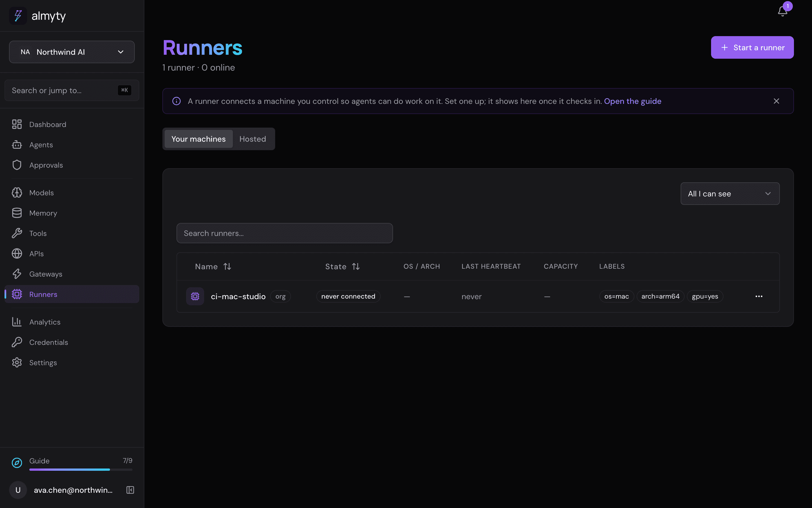812x508 pixels.
Task: Open Settings gear icon
Action: pos(17,363)
